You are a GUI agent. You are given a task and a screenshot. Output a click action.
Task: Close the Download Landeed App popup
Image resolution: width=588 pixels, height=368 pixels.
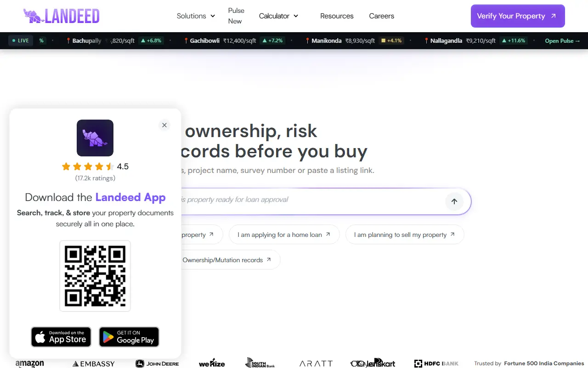pos(164,125)
